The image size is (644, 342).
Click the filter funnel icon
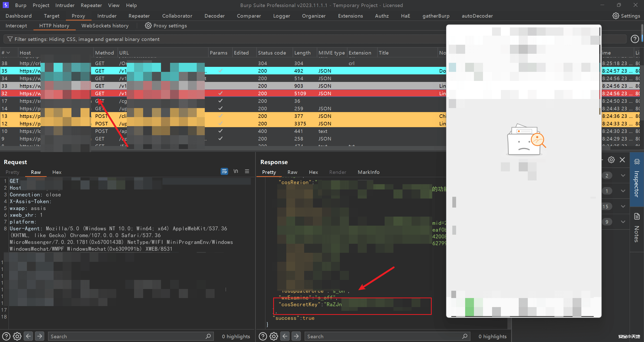pyautogui.click(x=10, y=39)
